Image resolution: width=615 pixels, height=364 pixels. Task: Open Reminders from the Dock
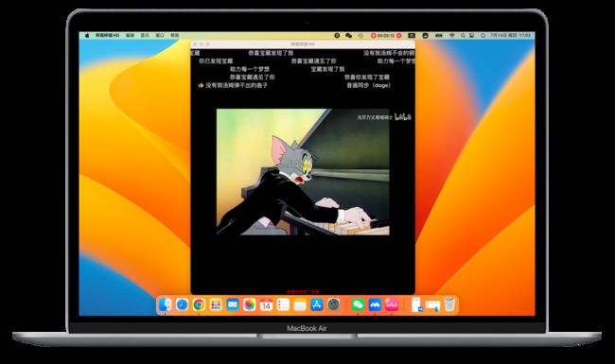click(283, 304)
